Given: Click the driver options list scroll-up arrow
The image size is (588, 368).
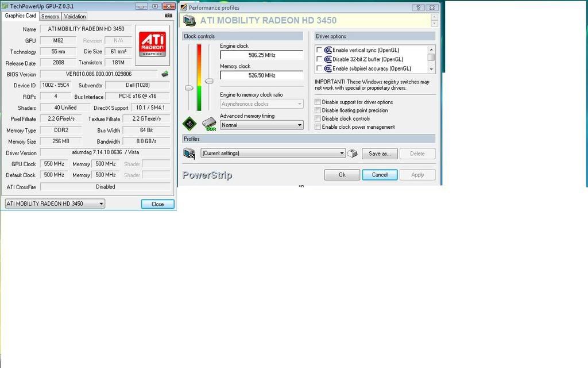Looking at the screenshot, I should 431,49.
